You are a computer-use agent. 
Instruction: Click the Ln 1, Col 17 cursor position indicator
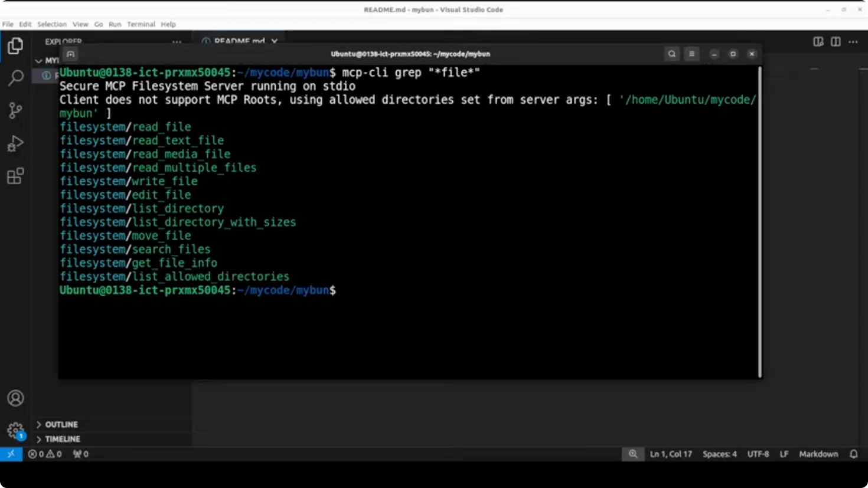coord(671,454)
